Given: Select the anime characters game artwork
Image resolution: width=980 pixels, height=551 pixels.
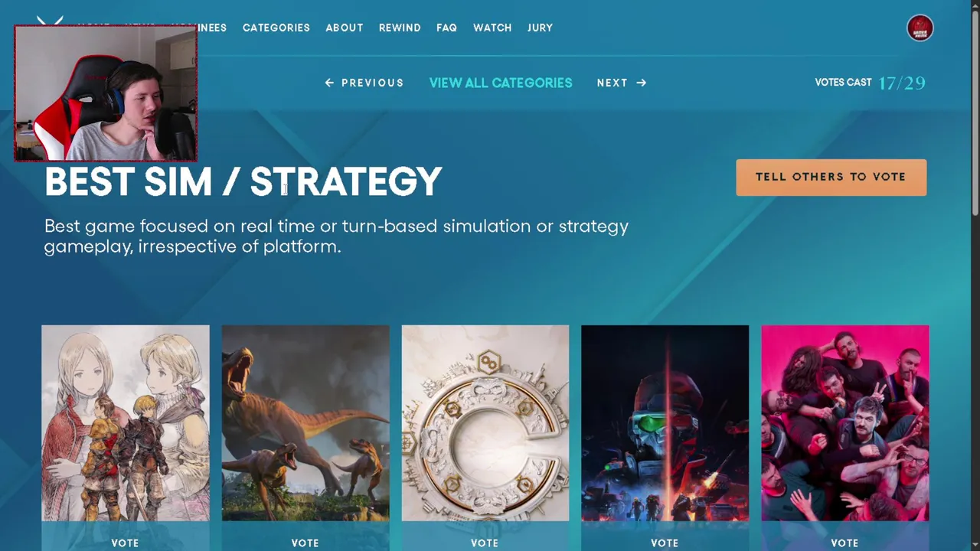Looking at the screenshot, I should [126, 423].
